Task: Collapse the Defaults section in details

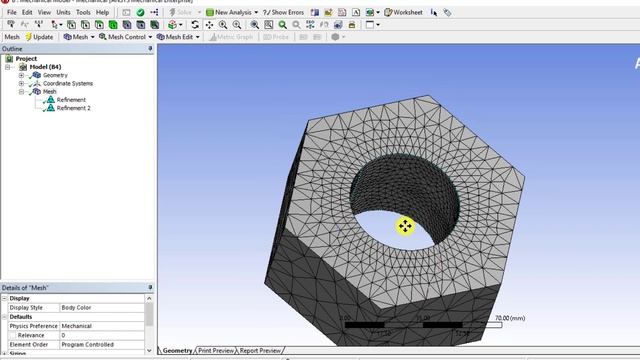Action: 4,317
